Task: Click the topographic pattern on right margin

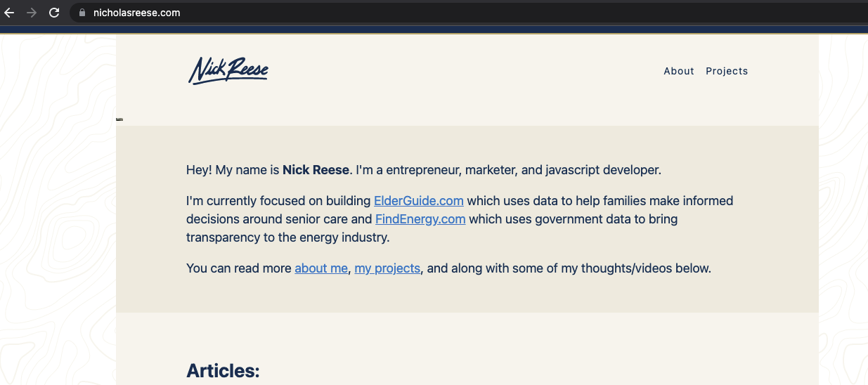Action: tap(843, 211)
